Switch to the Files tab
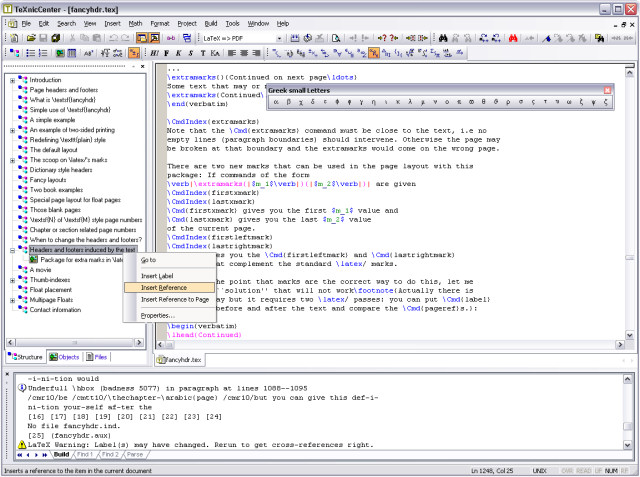The height and width of the screenshot is (477, 640). point(97,356)
